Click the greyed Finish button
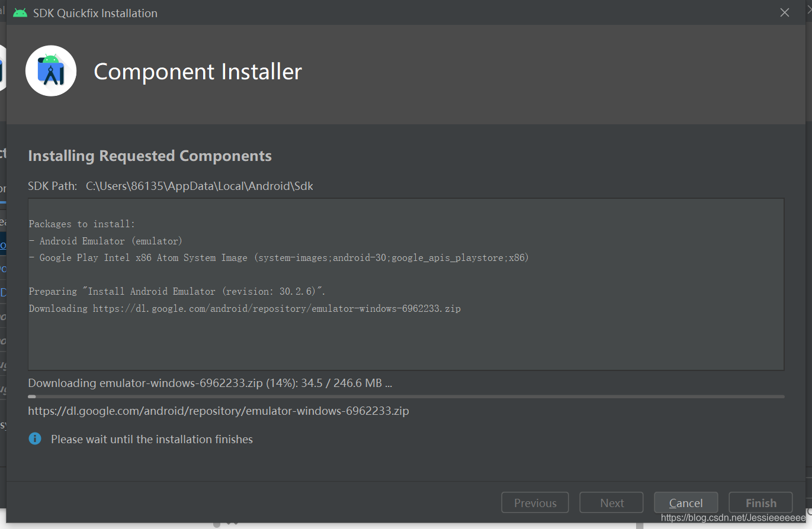812x529 pixels. (x=760, y=502)
